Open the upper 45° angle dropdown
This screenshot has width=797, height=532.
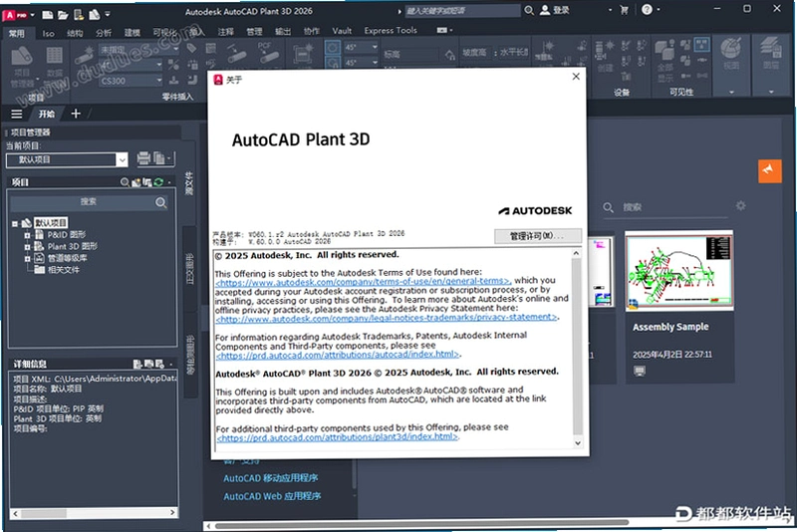tap(375, 47)
